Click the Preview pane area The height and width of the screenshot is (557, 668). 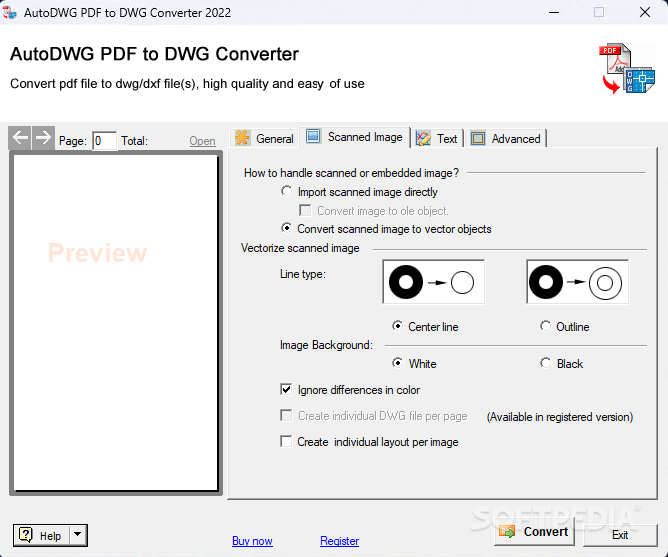pyautogui.click(x=116, y=323)
